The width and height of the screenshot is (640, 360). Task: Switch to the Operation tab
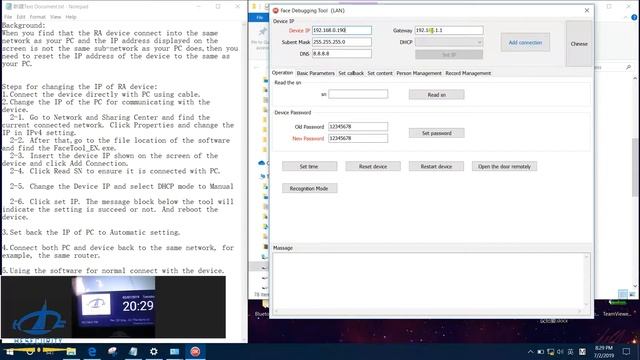[x=282, y=73]
